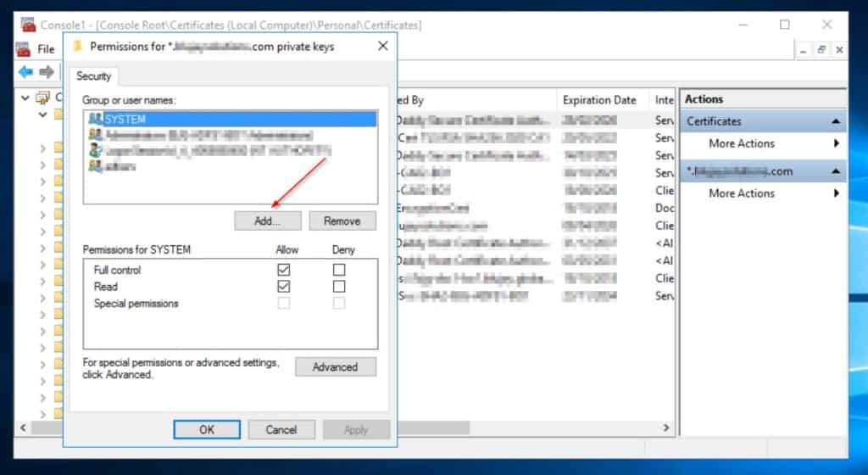Select SYSTEM in user names list
This screenshot has height=475, width=868.
coord(231,119)
